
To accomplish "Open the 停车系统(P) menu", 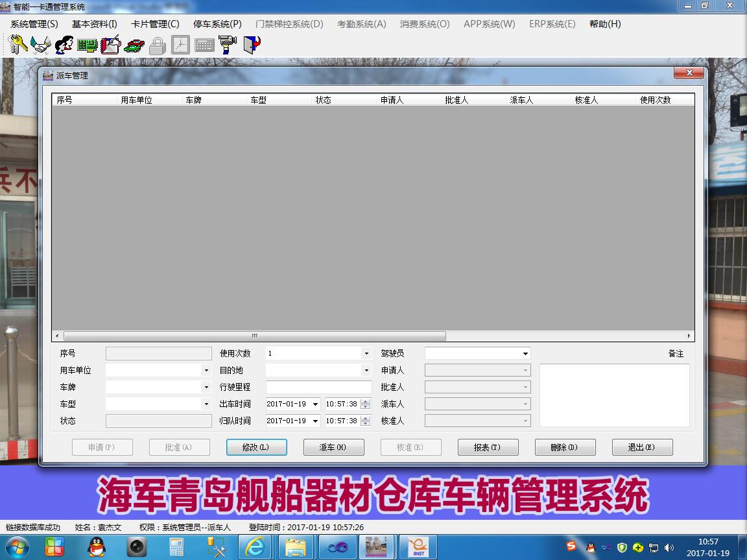I will click(217, 23).
